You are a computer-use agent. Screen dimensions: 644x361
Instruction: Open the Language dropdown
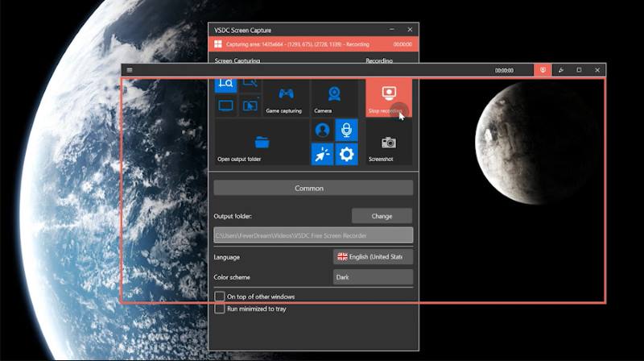point(373,256)
